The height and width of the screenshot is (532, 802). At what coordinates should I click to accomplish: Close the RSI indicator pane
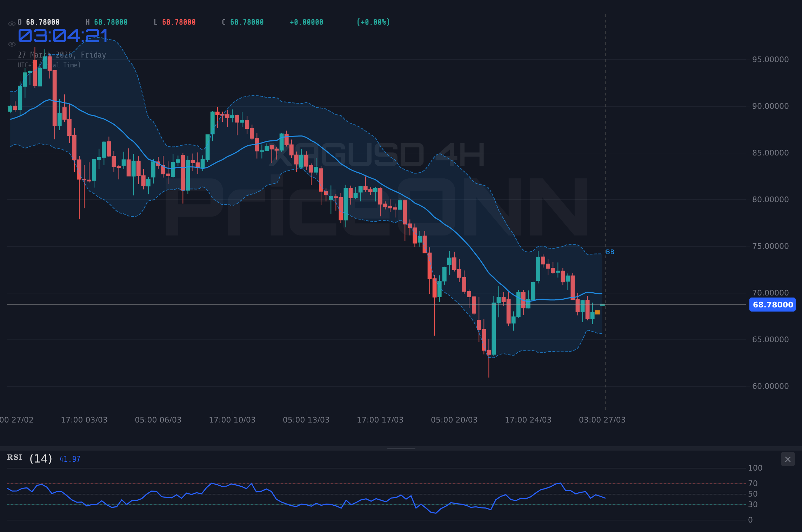coord(788,459)
